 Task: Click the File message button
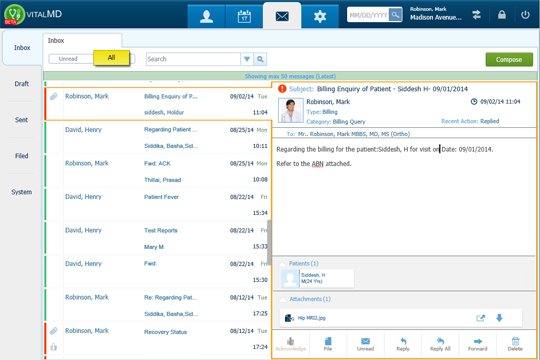tap(328, 344)
